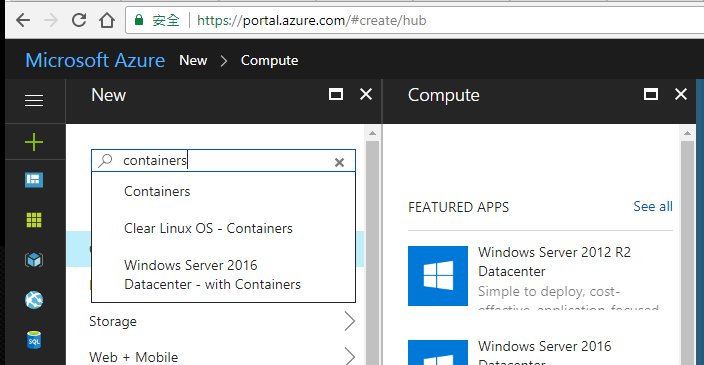Expand the Storage category chevron
This screenshot has width=704, height=365.
pyautogui.click(x=350, y=321)
